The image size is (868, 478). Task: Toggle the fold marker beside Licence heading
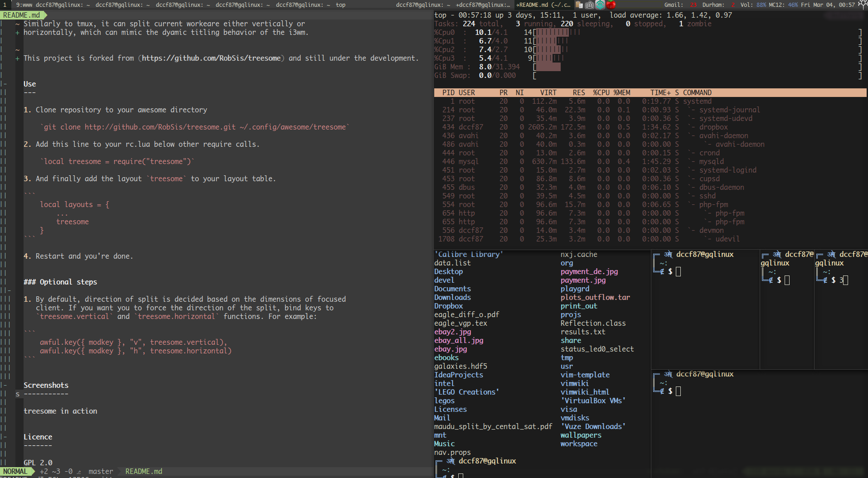click(4, 437)
